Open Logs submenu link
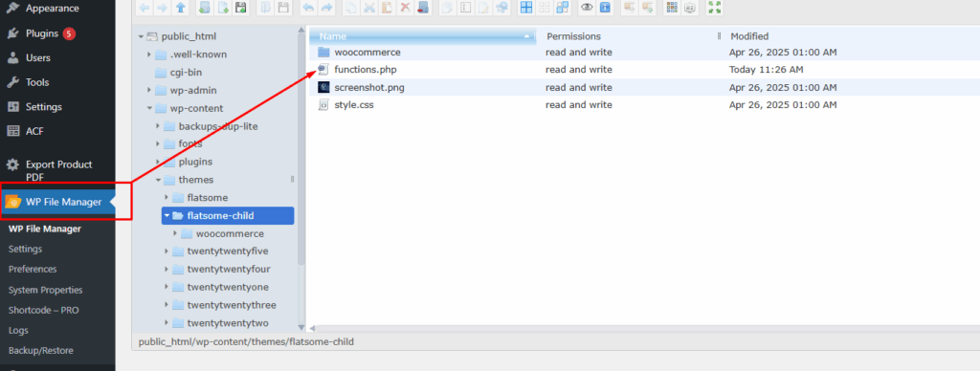980x371 pixels. [19, 331]
